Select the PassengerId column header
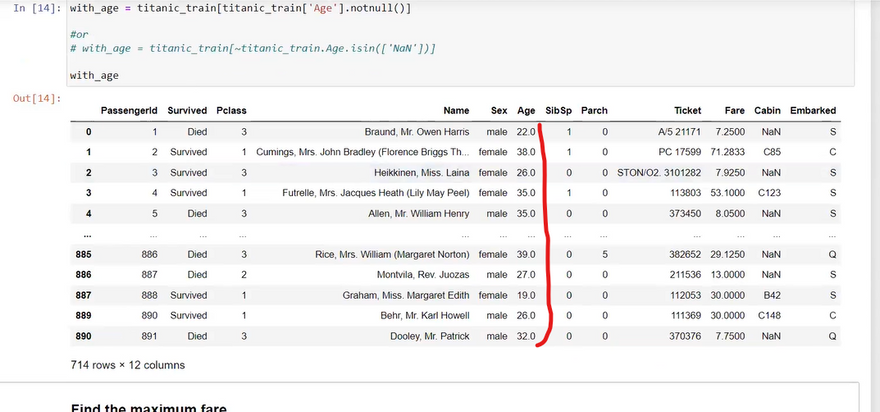The image size is (880, 412). tap(129, 111)
